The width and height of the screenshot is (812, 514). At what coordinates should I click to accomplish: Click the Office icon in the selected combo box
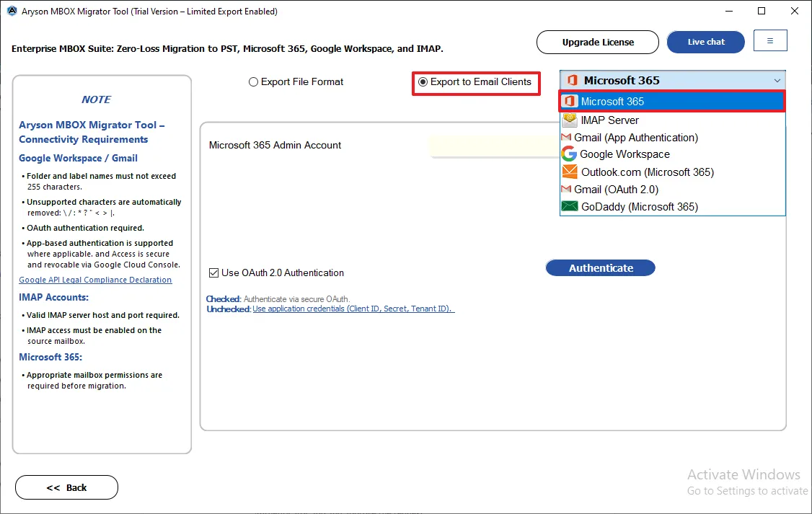coord(573,80)
